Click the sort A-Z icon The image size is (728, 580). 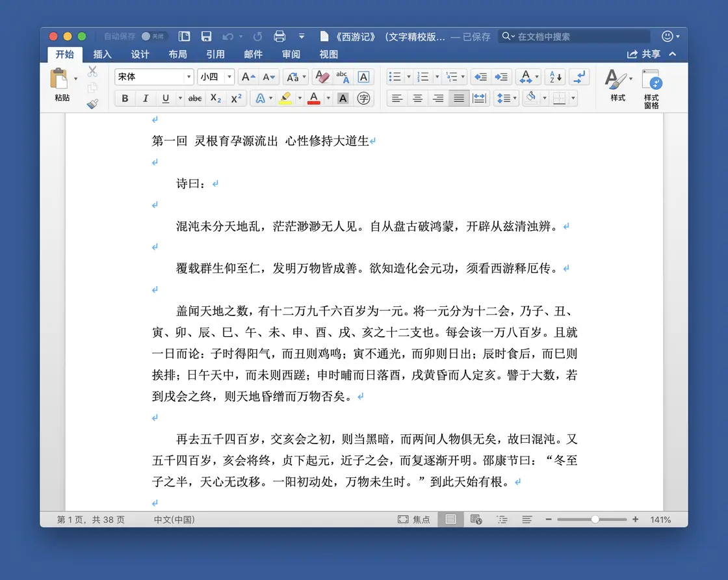coord(554,77)
